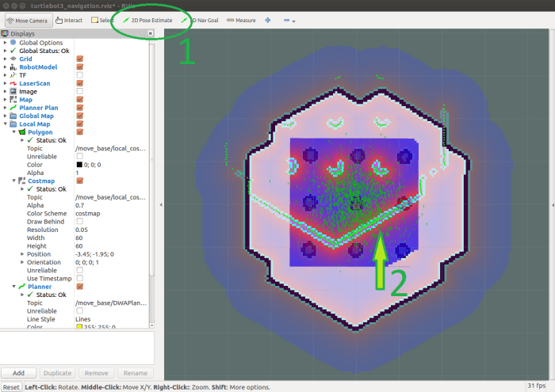Collapse the Costmap tree item
Screen dimensions: 555x392
pyautogui.click(x=13, y=181)
